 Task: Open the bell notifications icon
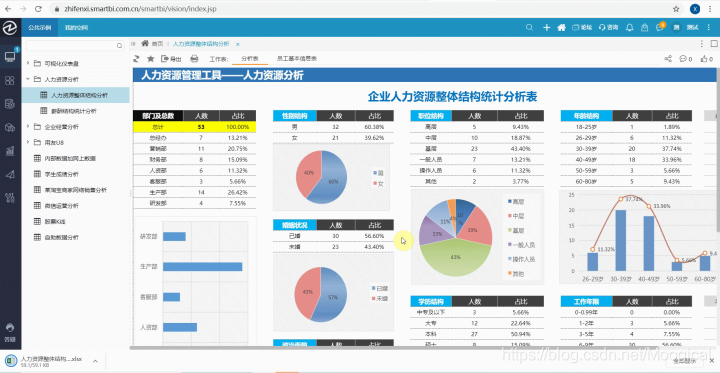pos(630,28)
